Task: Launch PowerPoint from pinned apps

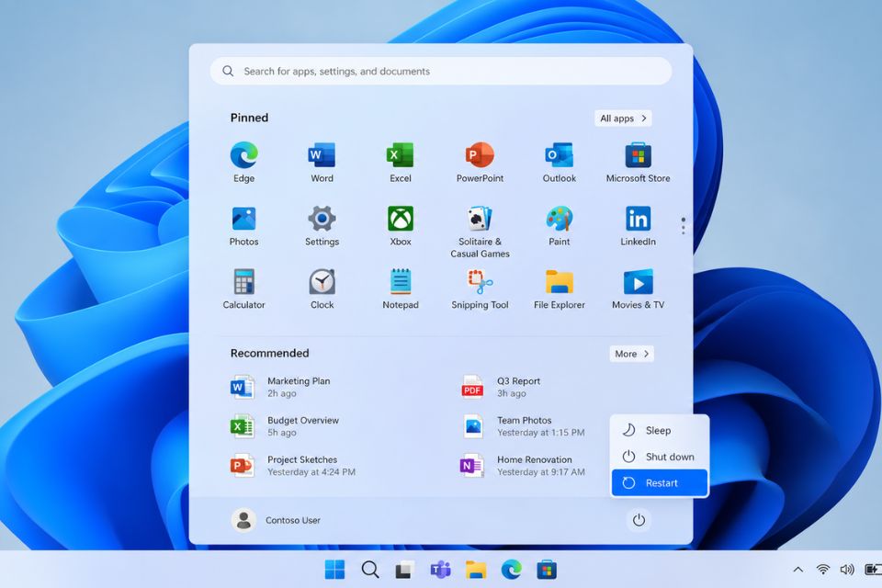Action: coord(480,162)
